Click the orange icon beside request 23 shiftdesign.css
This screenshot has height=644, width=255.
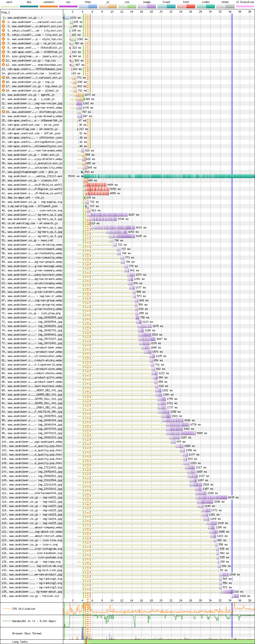(x=4, y=112)
